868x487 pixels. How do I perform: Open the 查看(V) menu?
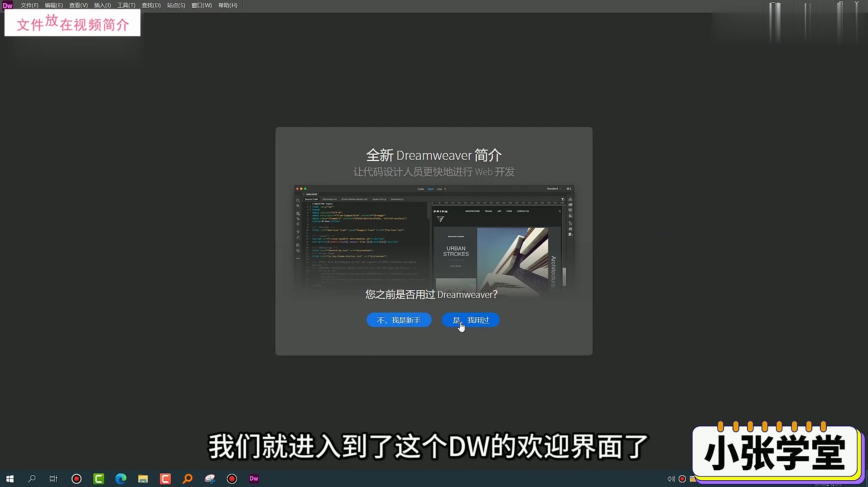pos(78,5)
